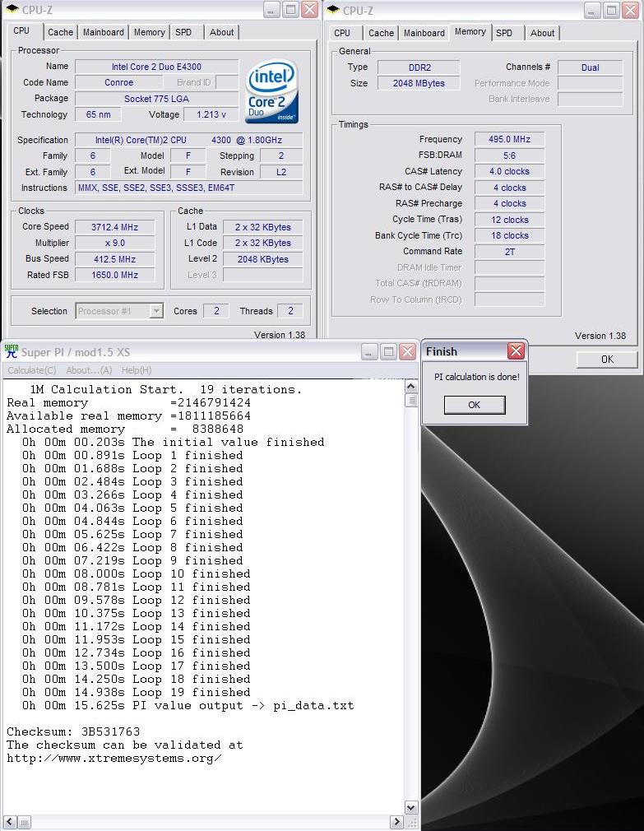
Task: Switch to Mainboard tab in left CPU-Z
Action: click(104, 32)
